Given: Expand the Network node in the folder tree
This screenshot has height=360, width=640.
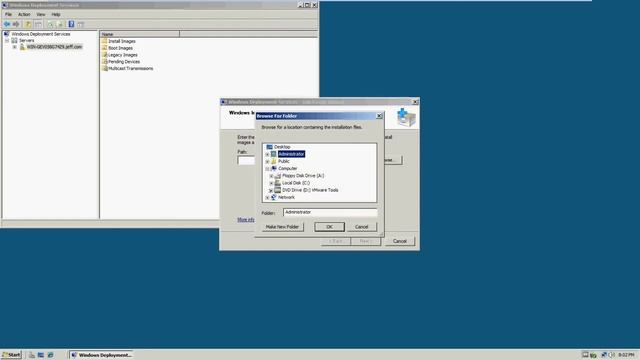Looking at the screenshot, I should click(x=267, y=198).
